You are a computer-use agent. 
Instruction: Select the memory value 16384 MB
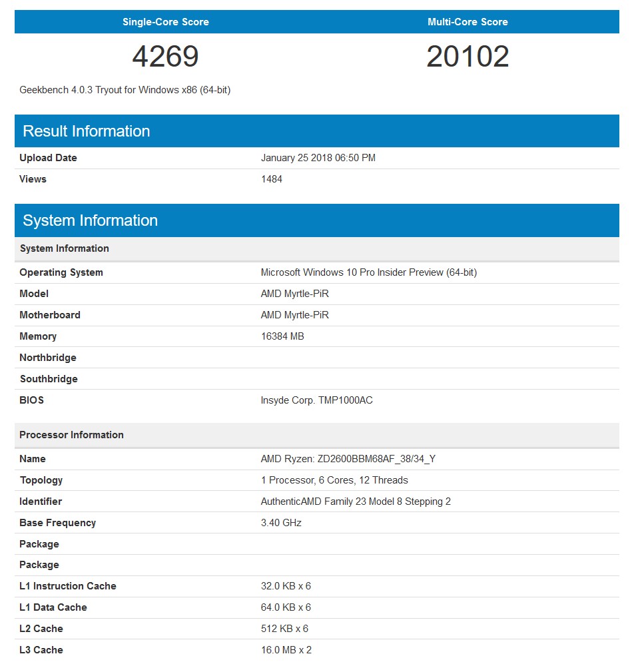click(282, 336)
